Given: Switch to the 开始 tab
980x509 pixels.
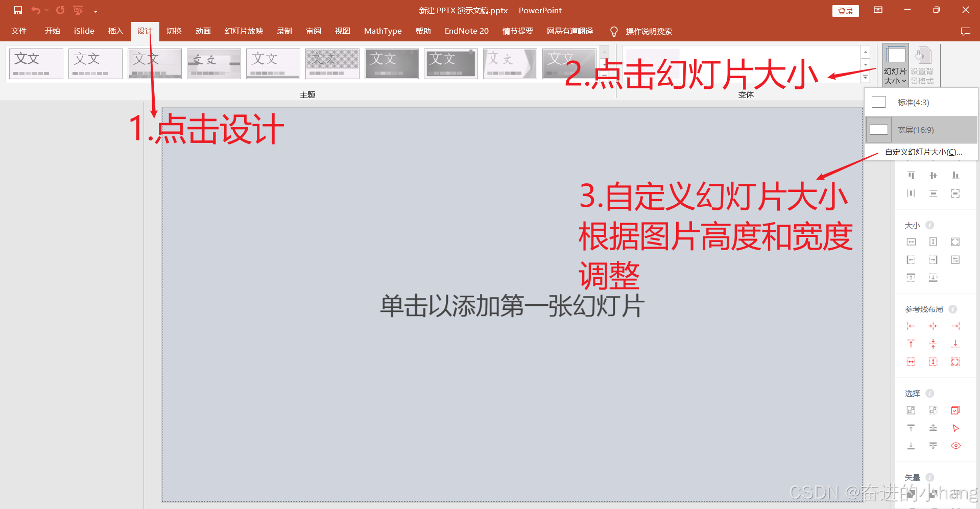Looking at the screenshot, I should point(52,31).
